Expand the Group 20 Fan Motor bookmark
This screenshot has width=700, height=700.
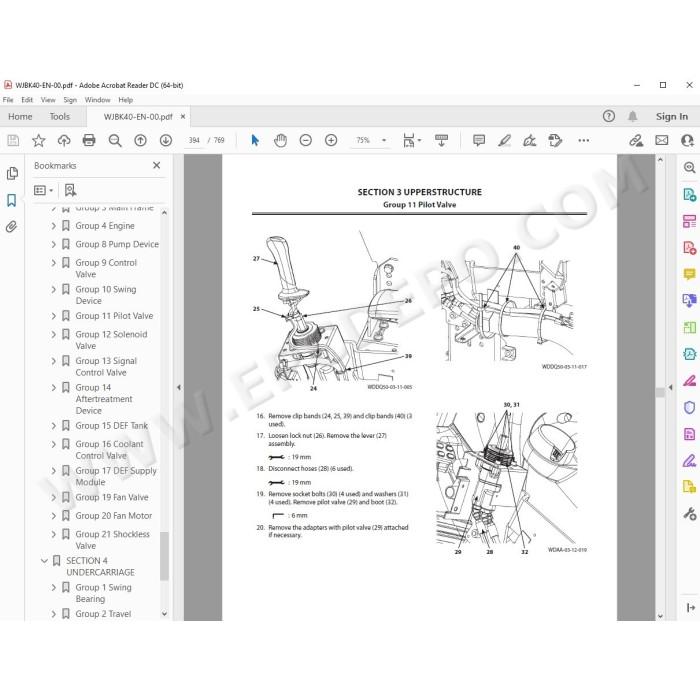pos(54,516)
